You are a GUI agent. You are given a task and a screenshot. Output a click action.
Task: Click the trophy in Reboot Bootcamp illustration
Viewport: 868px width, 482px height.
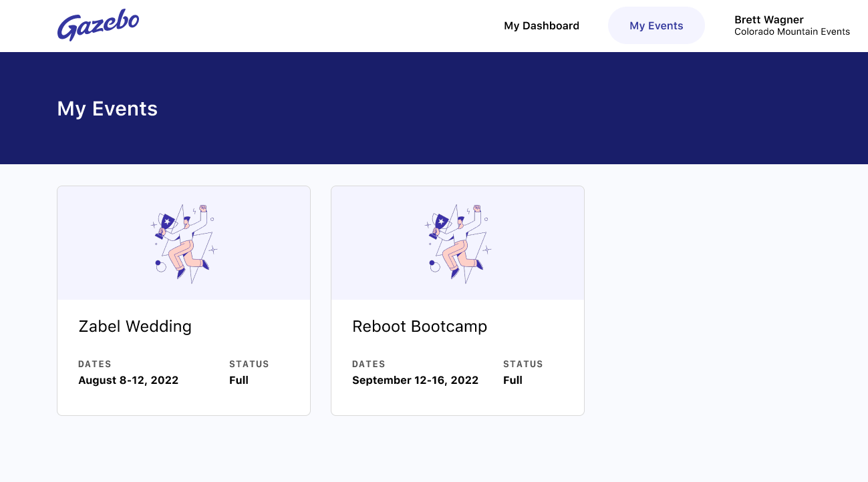click(x=440, y=223)
